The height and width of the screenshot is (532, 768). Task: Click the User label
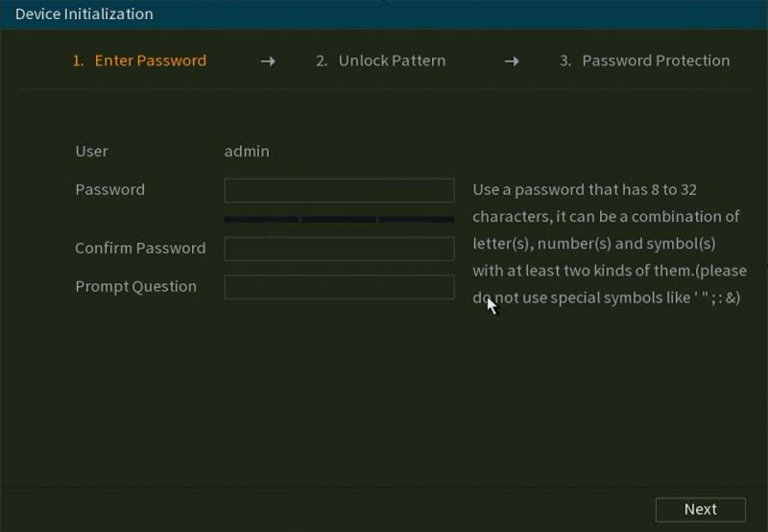coord(92,151)
